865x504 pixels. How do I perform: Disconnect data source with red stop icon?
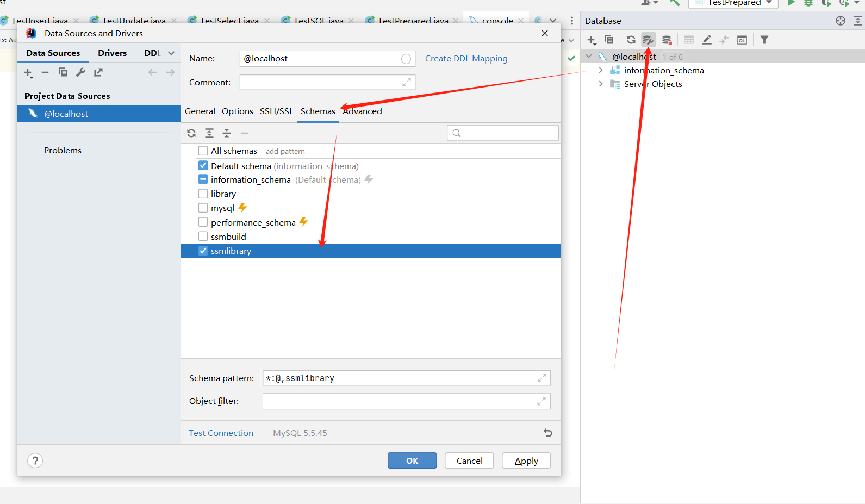pos(667,40)
